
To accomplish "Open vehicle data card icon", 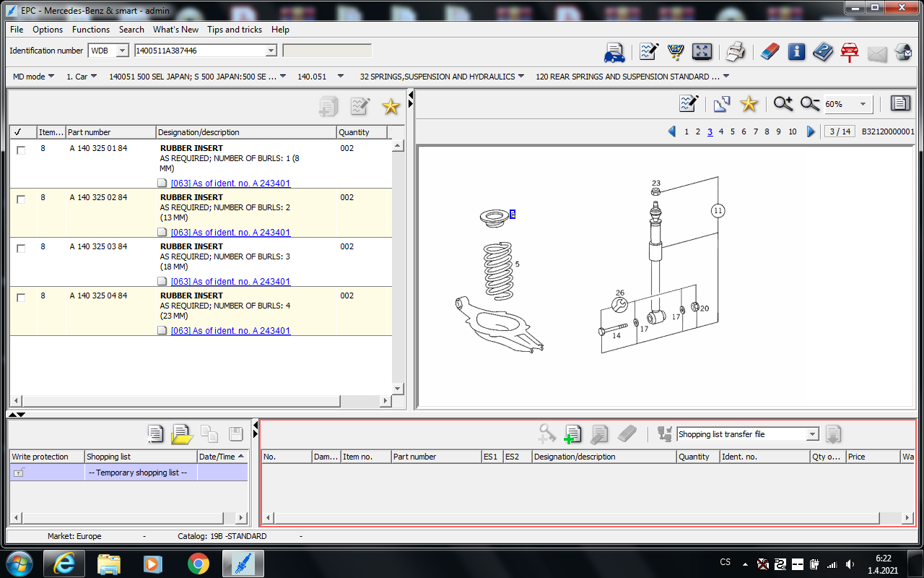I will pyautogui.click(x=614, y=52).
